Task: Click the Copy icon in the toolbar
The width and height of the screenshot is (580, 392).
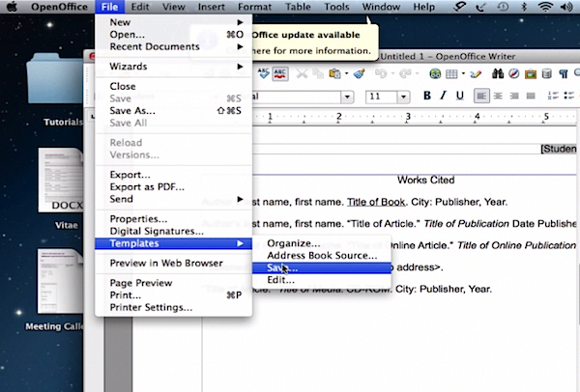Action: tap(318, 74)
